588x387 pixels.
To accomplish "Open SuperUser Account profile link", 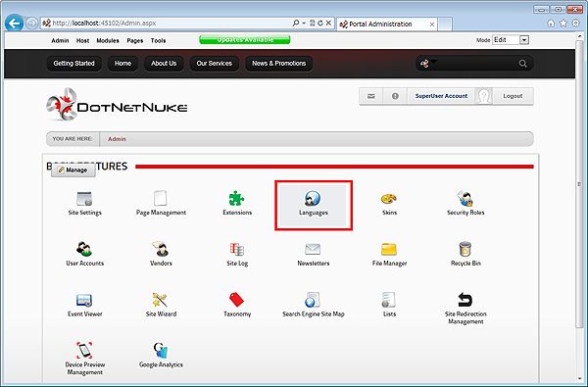I will pos(441,96).
